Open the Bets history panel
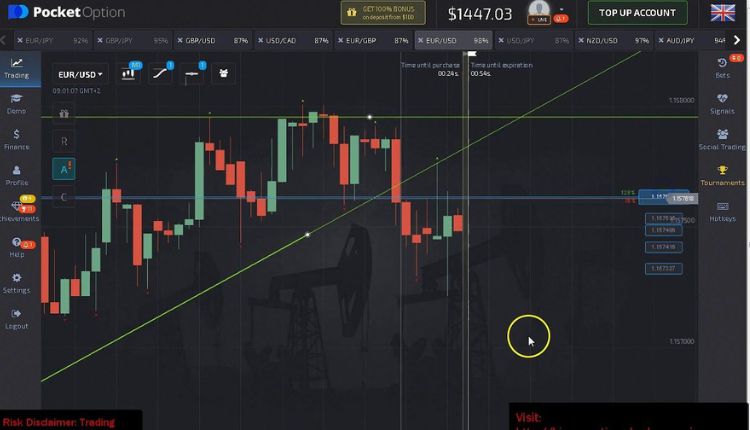The image size is (750, 430). coord(722,67)
